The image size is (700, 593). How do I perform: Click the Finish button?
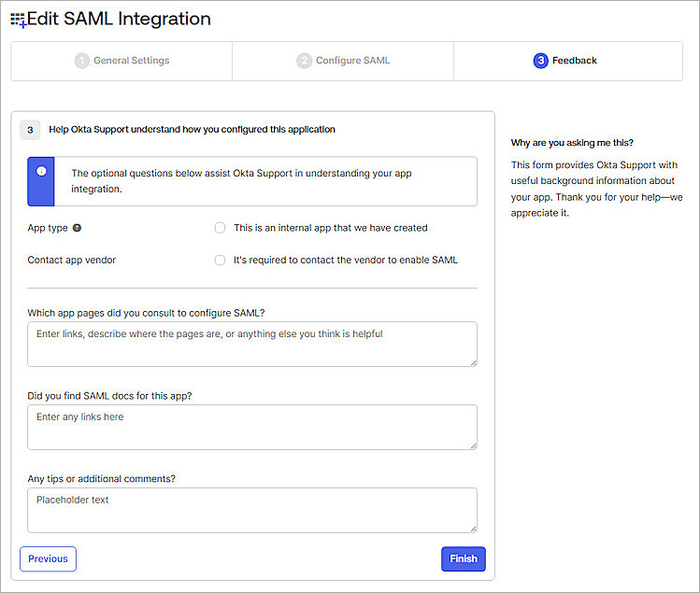click(x=464, y=559)
